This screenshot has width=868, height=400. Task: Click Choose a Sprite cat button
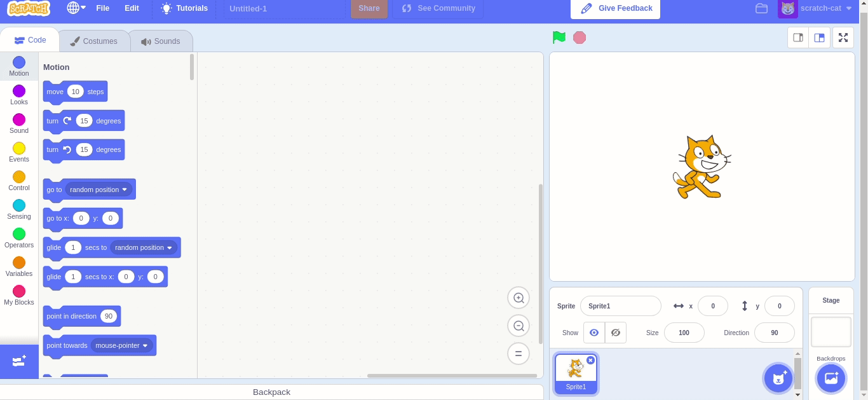[778, 378]
